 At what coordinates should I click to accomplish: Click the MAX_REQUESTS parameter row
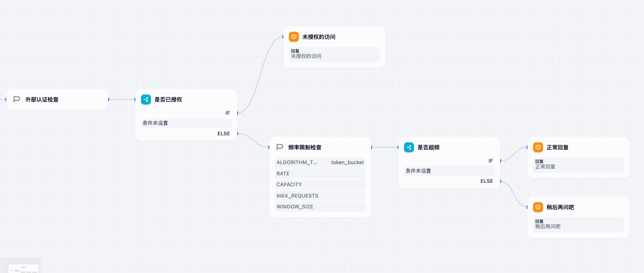(320, 196)
